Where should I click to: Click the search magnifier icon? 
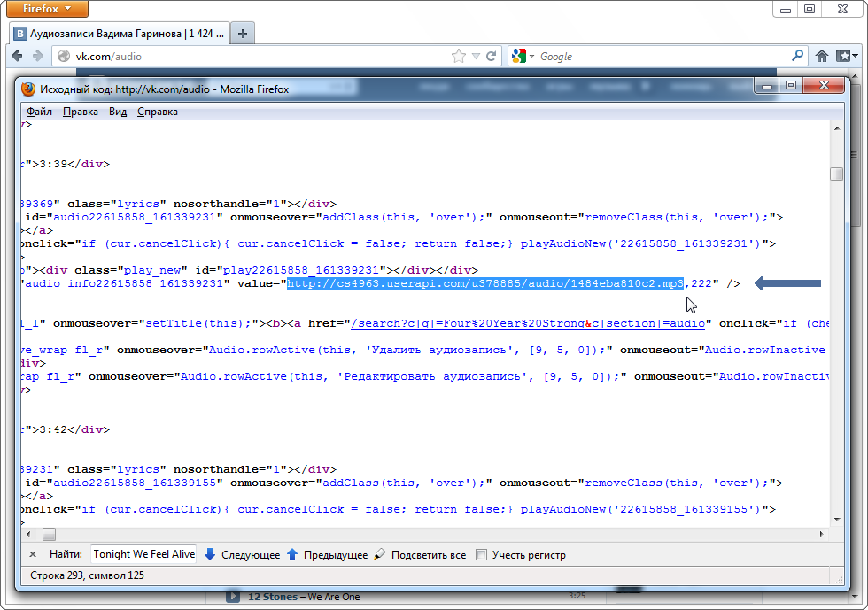[797, 56]
